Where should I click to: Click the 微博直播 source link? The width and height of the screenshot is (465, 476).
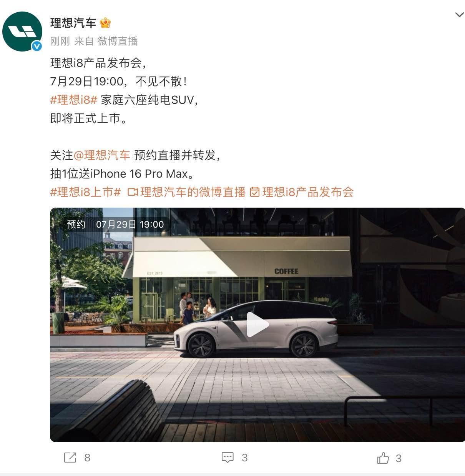117,41
